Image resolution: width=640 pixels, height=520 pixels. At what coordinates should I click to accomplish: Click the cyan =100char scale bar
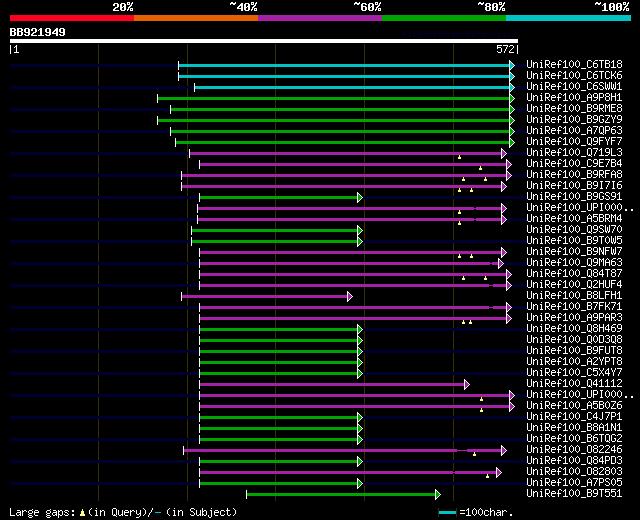(447, 513)
